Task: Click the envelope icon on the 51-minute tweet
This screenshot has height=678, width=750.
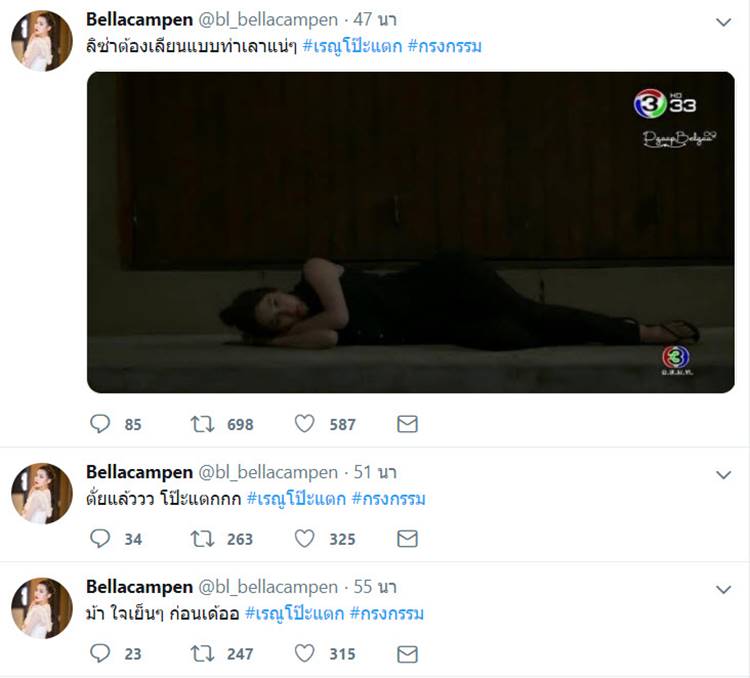Action: tap(407, 539)
